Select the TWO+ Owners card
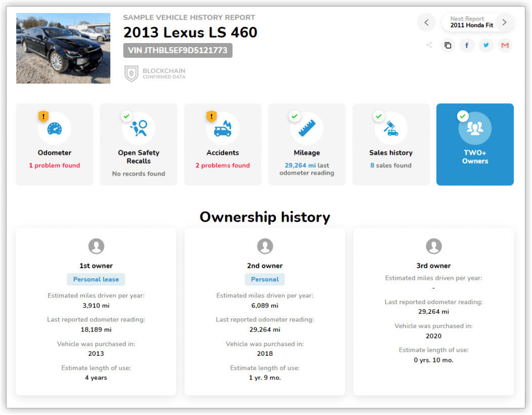Image resolution: width=532 pixels, height=415 pixels. click(475, 145)
